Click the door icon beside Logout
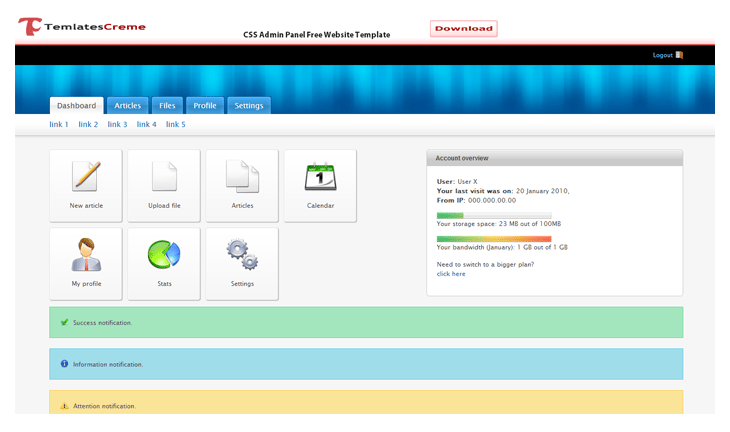Image resolution: width=730 pixels, height=432 pixels. coord(679,55)
